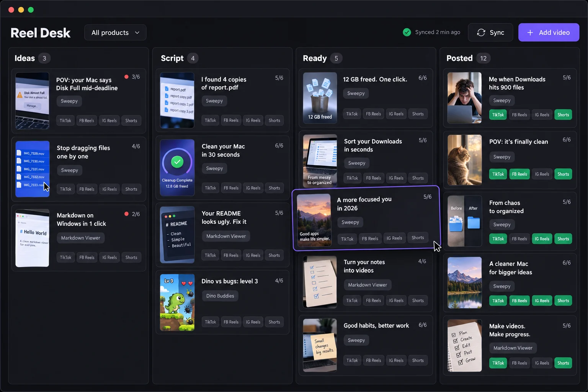Click the 4/6 progress on 'Stop dragging files' card

[x=136, y=146]
